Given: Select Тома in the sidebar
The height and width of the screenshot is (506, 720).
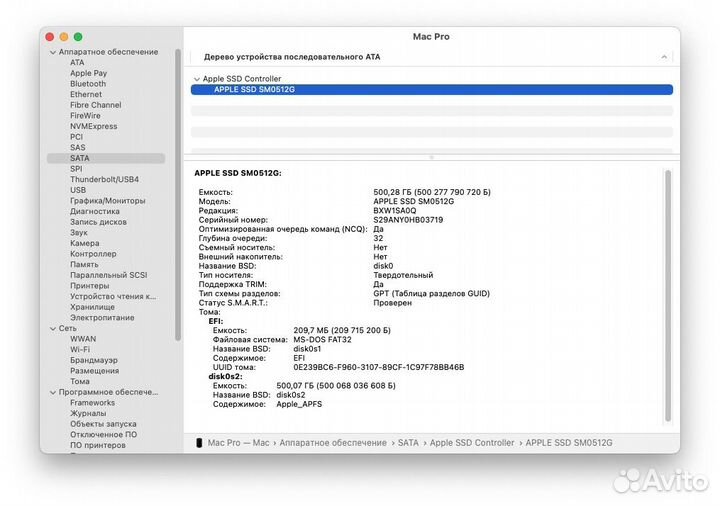Looking at the screenshot, I should pos(79,381).
